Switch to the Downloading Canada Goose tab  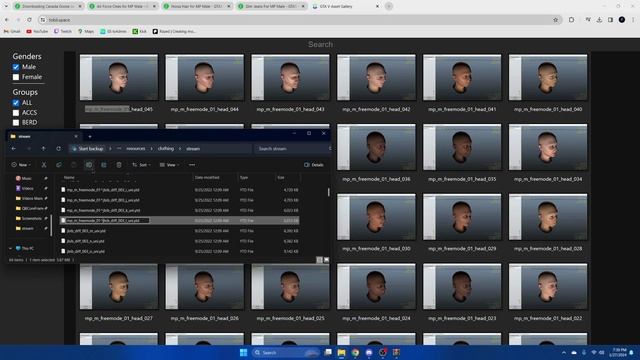(x=47, y=6)
